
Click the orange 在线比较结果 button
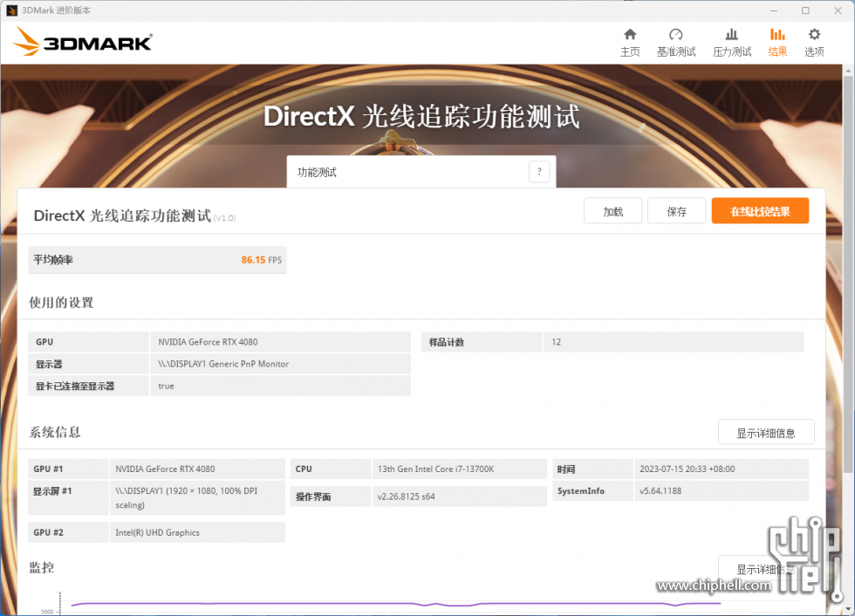point(760,211)
